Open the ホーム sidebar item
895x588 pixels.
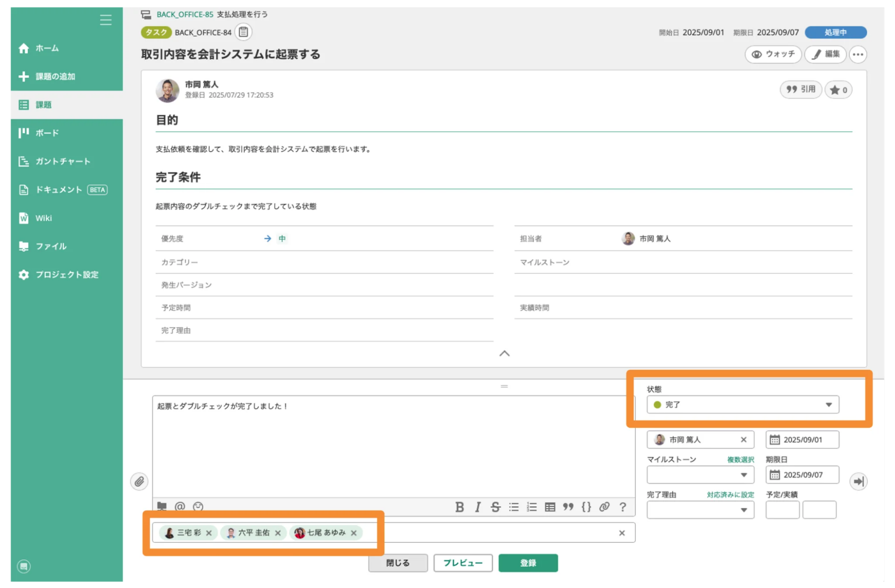click(67, 48)
